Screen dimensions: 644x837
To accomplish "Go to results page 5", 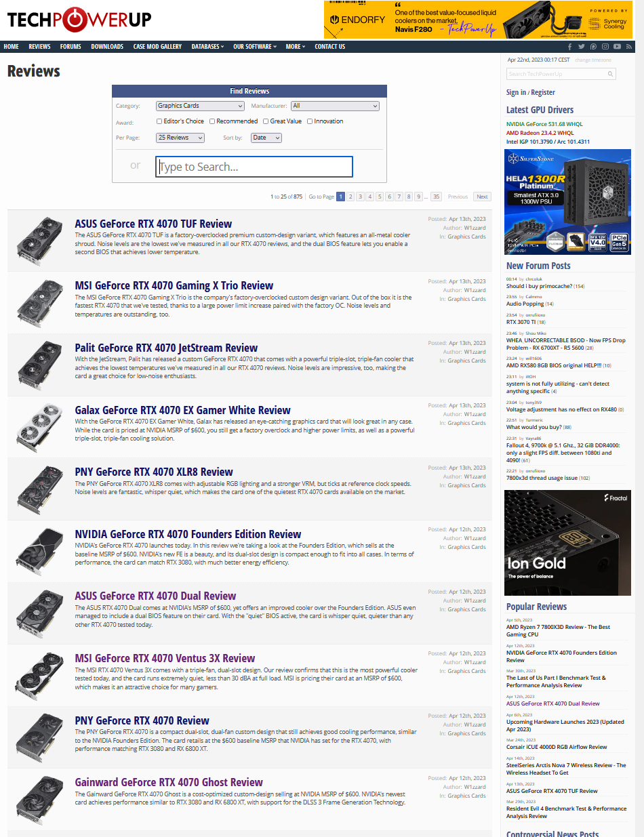I will coord(380,197).
